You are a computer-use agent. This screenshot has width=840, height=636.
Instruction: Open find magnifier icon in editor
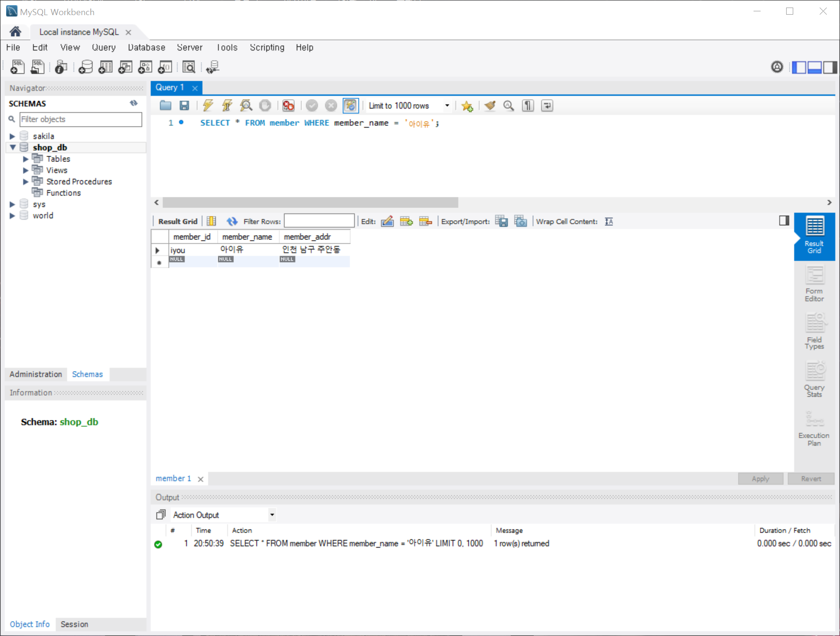[509, 105]
